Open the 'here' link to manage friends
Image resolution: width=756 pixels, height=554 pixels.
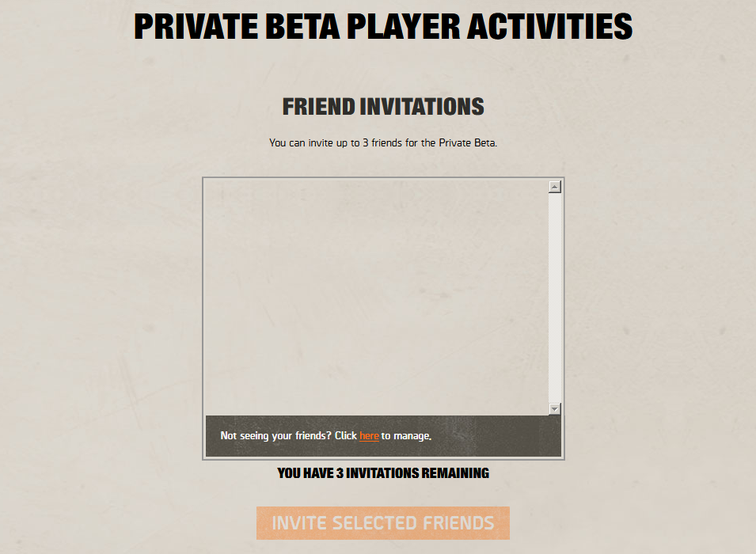pos(369,436)
